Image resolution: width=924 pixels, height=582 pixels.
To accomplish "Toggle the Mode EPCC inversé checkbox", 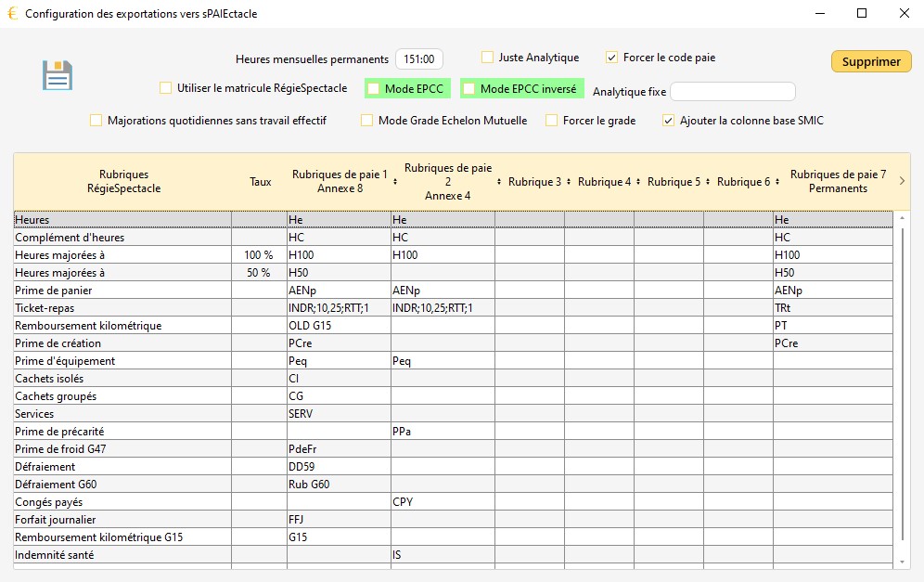I will [x=469, y=89].
